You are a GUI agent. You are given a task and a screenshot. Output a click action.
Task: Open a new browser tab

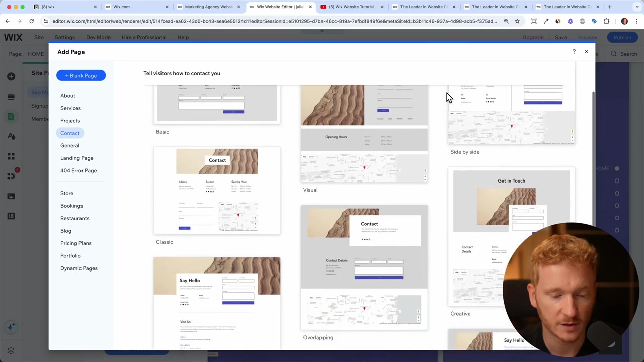point(610,7)
